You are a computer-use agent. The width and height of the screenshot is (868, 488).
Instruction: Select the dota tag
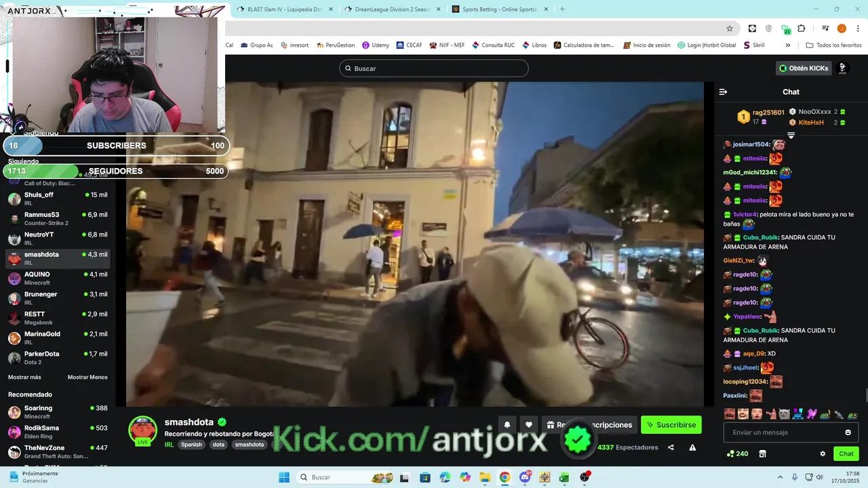(218, 445)
